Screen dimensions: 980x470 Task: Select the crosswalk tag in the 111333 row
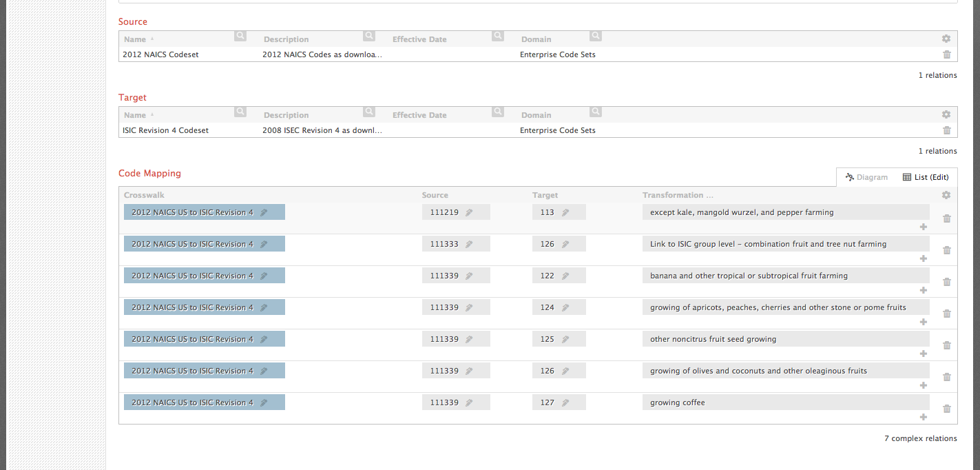pos(205,244)
